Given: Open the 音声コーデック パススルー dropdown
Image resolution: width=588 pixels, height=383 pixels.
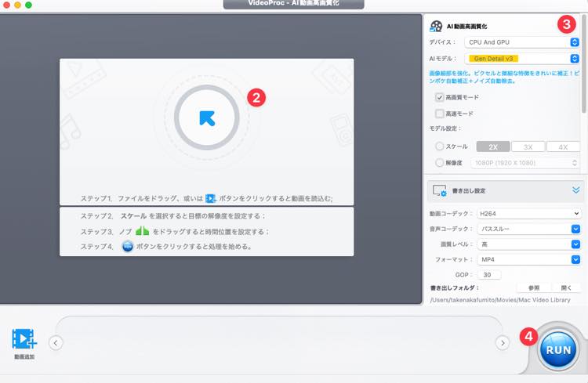Looking at the screenshot, I should point(528,229).
